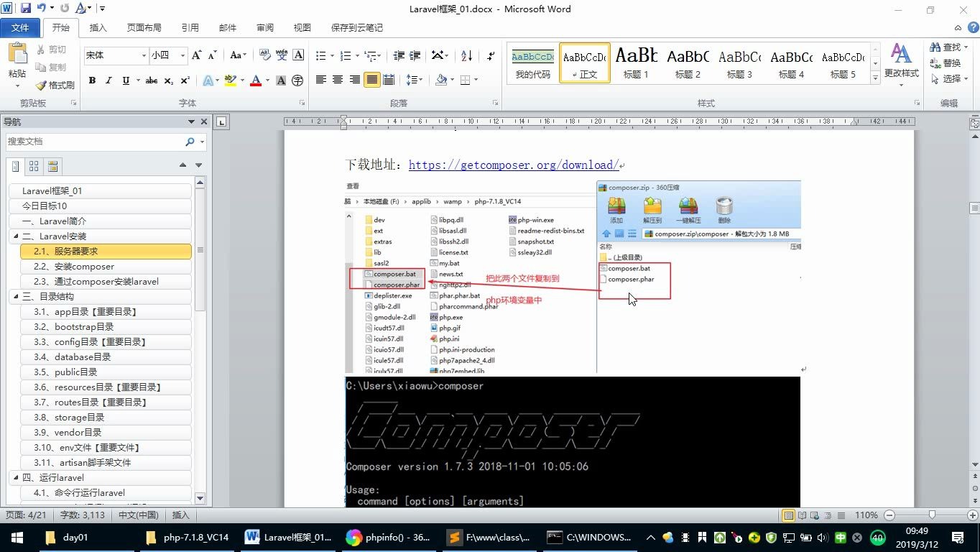
Task: Click the Format Painter (格式刷) button
Action: (x=55, y=85)
